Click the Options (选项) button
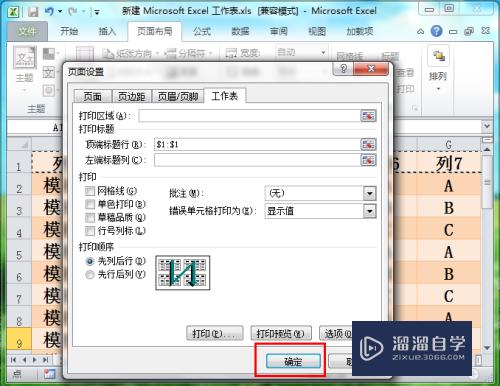This screenshot has height=386, width=500. (x=336, y=333)
